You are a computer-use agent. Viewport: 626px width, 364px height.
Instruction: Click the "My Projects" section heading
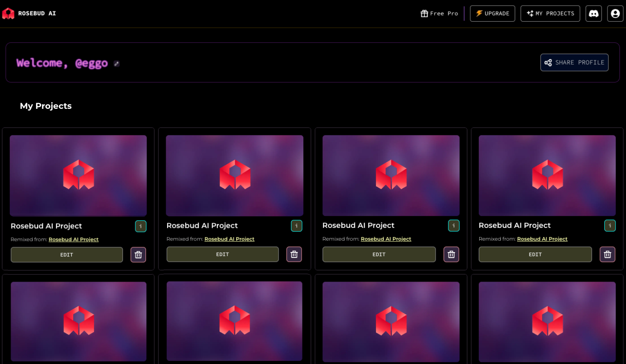[x=46, y=106]
